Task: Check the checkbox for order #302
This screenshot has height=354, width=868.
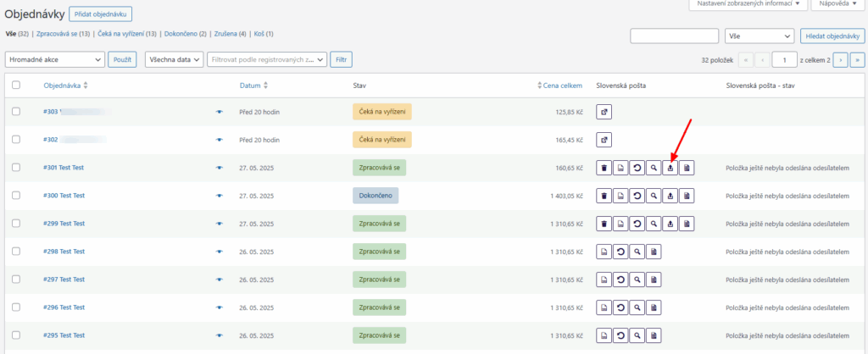Action: tap(16, 140)
